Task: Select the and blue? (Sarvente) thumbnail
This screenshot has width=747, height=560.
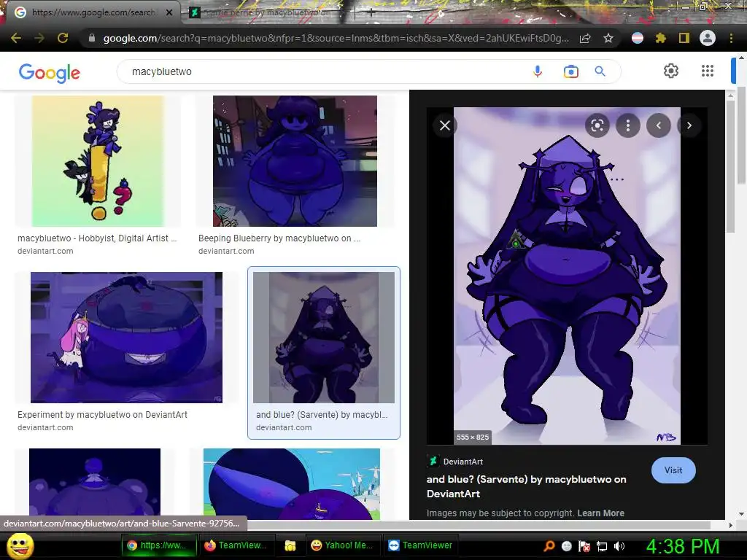Action: (324, 337)
